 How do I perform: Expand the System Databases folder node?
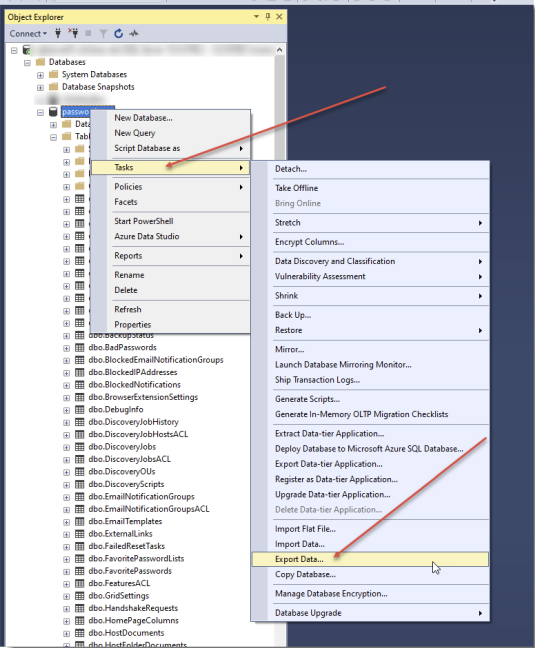(40, 75)
